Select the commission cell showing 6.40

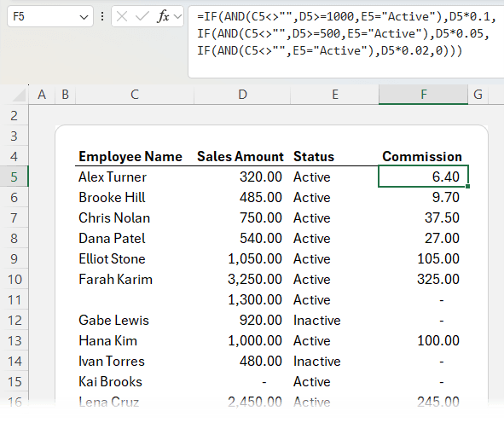click(x=423, y=177)
